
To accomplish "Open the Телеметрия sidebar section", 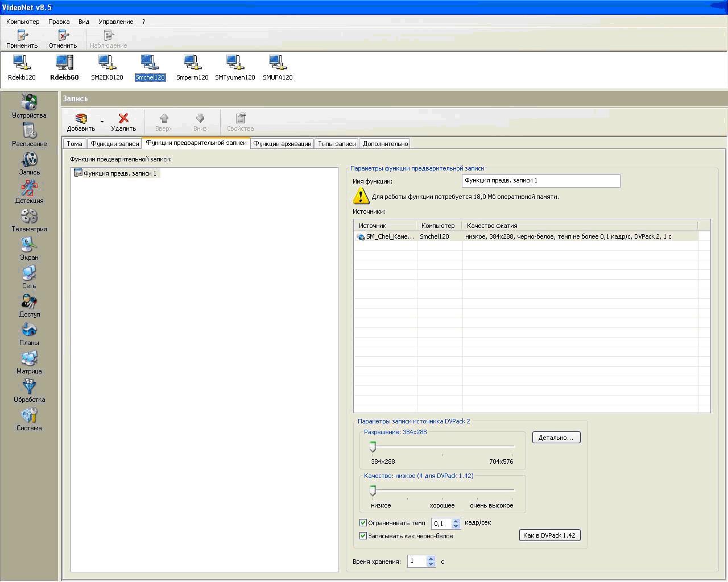I will pos(29,220).
